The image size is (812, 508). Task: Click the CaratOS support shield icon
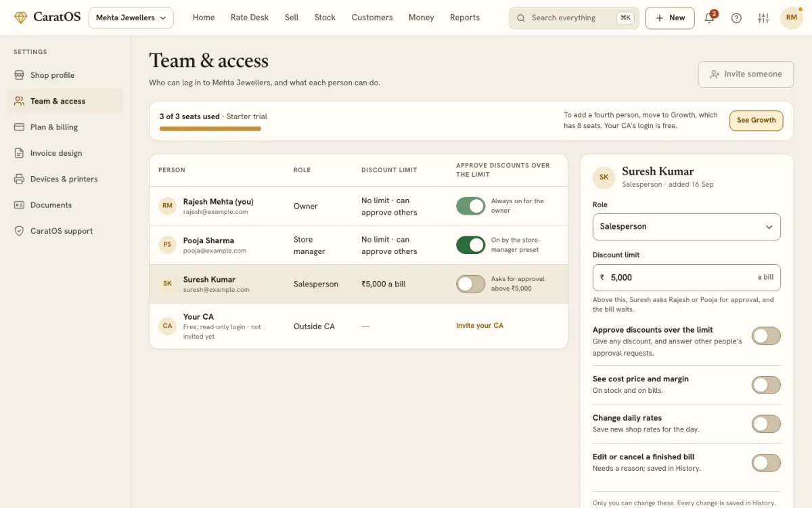click(x=19, y=231)
